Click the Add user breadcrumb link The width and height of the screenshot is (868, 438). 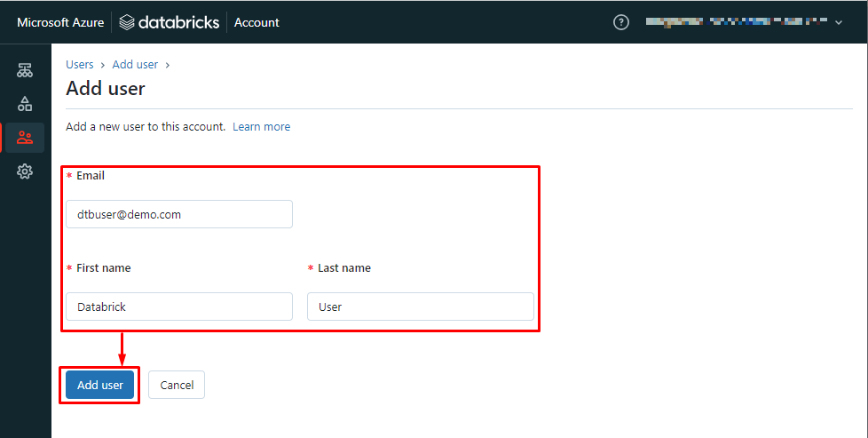tap(135, 64)
